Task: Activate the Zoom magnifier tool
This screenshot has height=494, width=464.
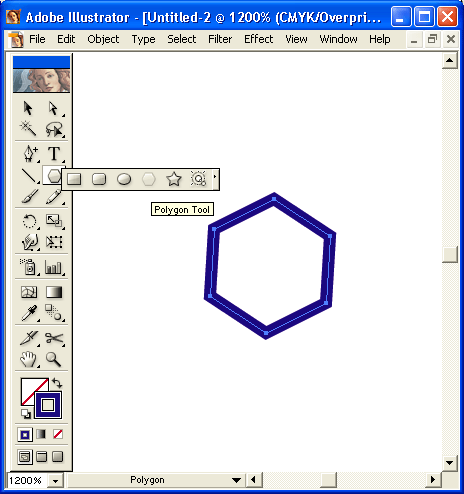Action: (x=53, y=359)
